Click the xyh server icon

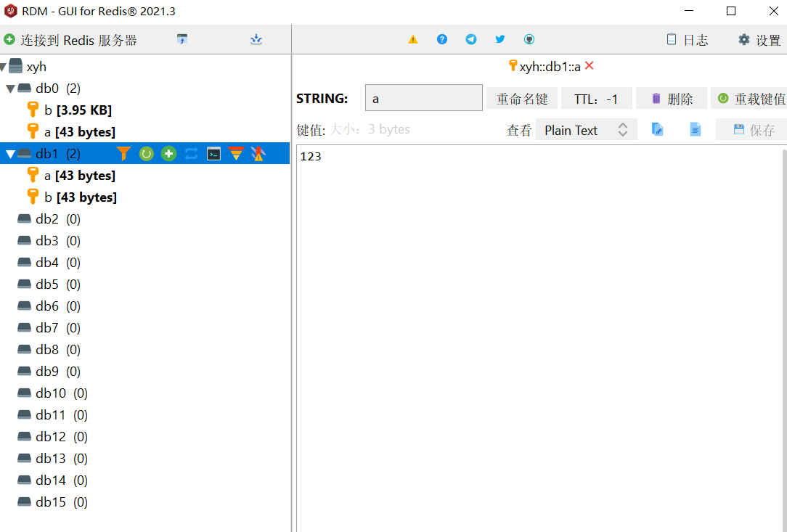[x=15, y=66]
